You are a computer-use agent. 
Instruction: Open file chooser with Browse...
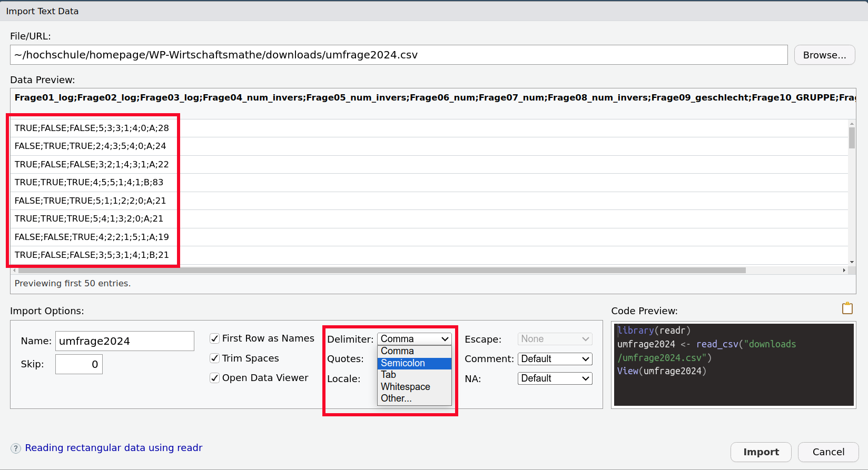coord(824,55)
